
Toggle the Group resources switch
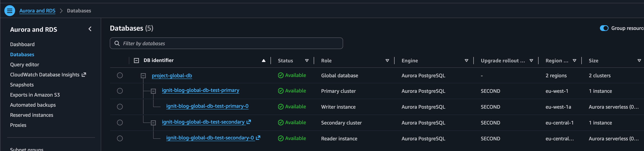pos(604,28)
